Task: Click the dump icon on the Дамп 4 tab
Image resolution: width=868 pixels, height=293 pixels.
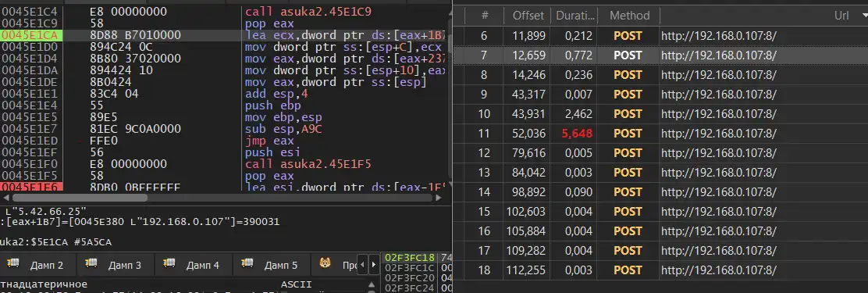Action: click(x=169, y=263)
